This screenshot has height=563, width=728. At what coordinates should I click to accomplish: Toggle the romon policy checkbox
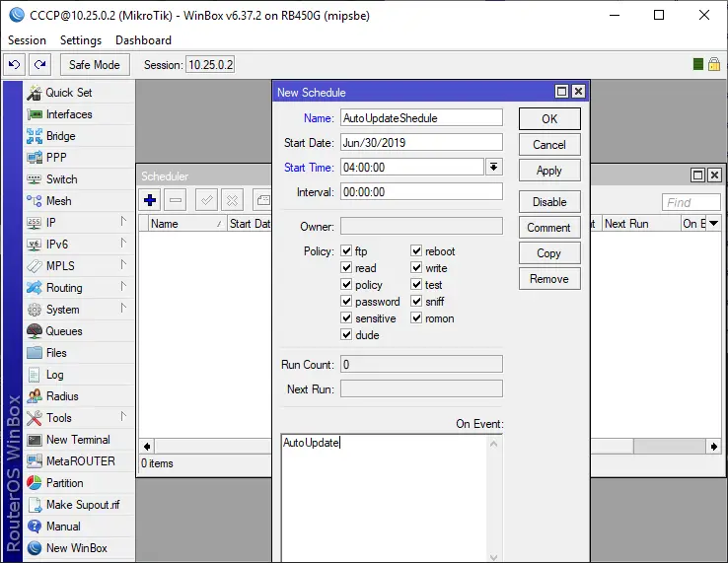tap(416, 317)
